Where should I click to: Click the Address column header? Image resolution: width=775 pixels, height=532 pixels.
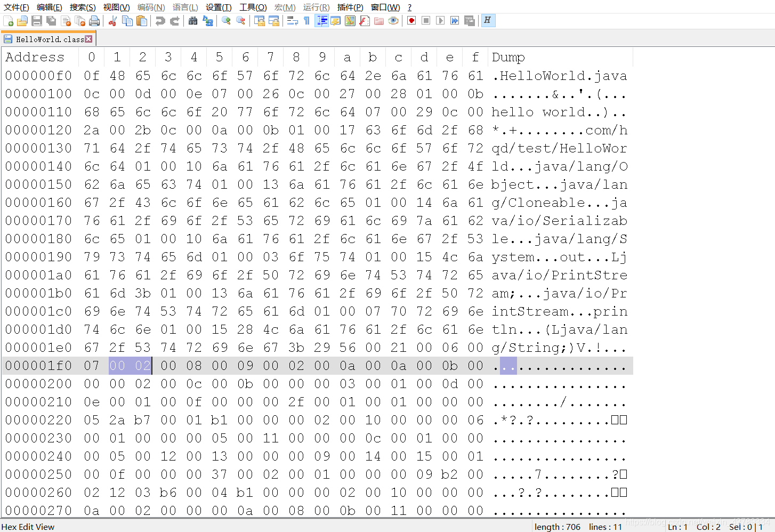(35, 57)
